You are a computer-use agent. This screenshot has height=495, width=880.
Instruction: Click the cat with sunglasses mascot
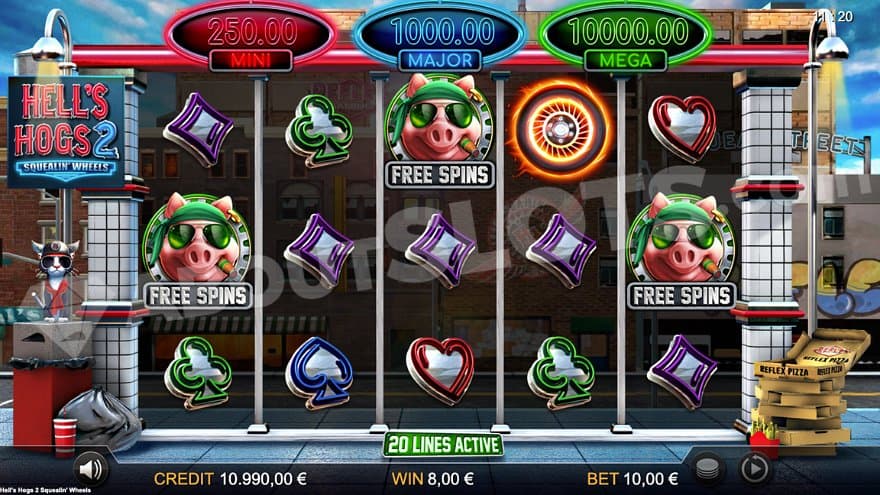coord(55,280)
